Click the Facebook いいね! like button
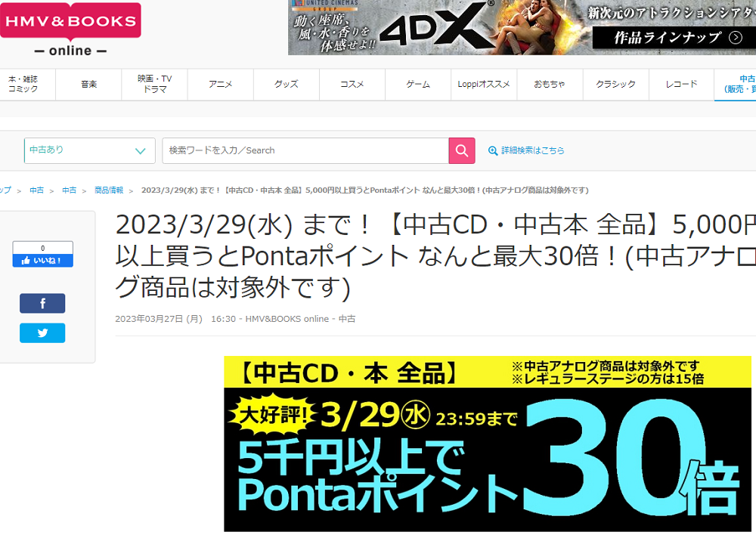The image size is (756, 535). click(43, 260)
